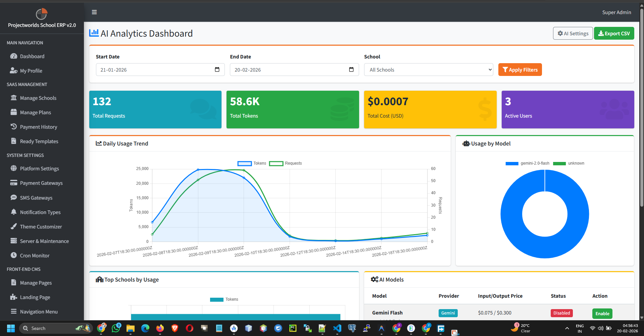This screenshot has height=336, width=644.
Task: Select the Dashboard icon in sidebar
Action: point(14,56)
